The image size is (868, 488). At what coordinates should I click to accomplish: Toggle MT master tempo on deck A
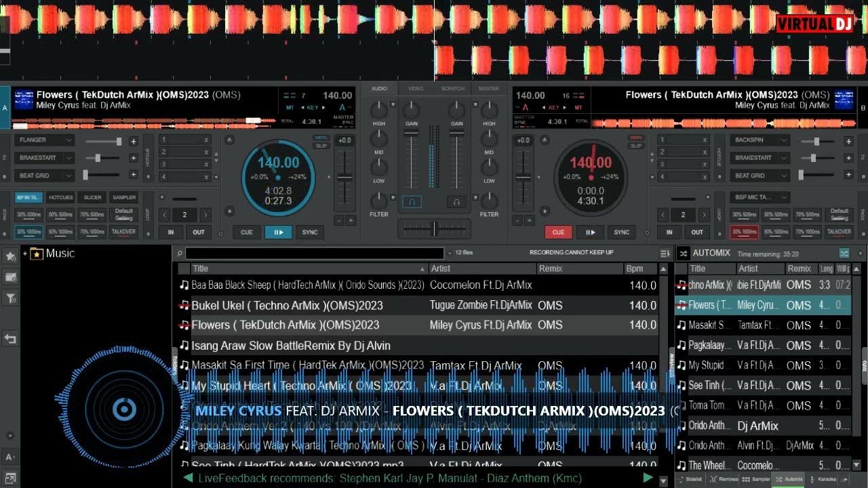[x=290, y=107]
